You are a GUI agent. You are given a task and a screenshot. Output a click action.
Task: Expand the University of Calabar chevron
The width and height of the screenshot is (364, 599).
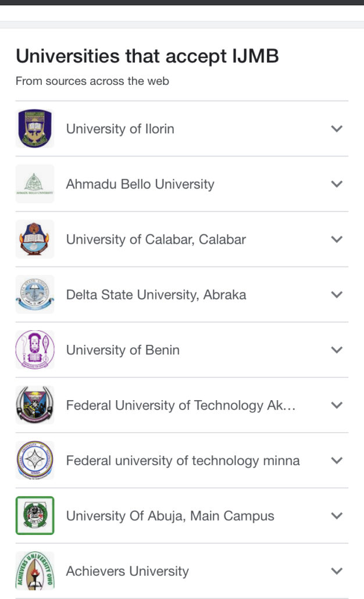[x=337, y=239]
